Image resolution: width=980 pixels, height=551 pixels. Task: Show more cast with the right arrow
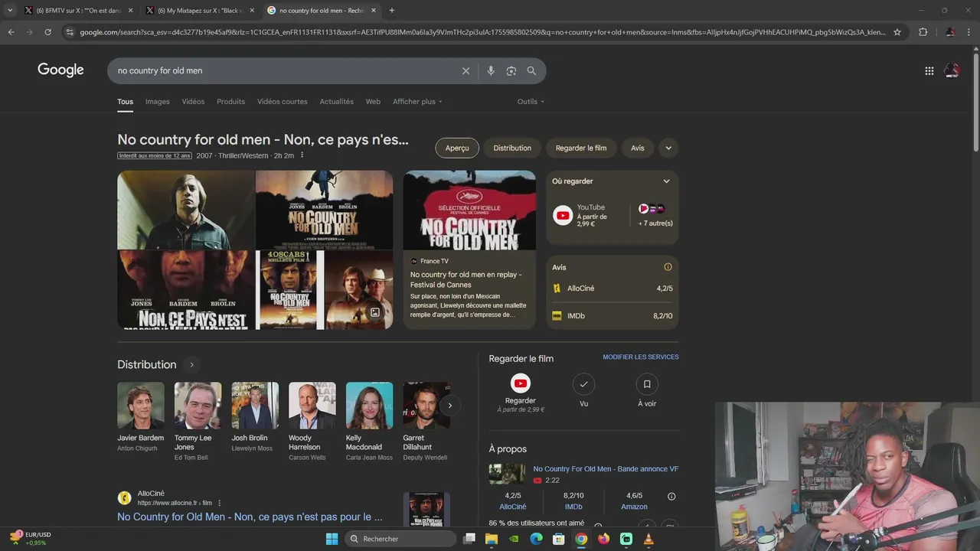click(x=450, y=406)
